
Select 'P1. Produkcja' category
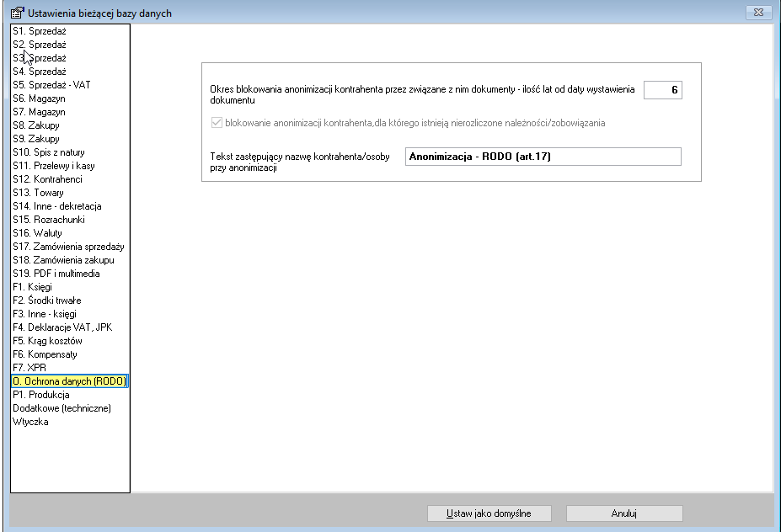click(40, 395)
